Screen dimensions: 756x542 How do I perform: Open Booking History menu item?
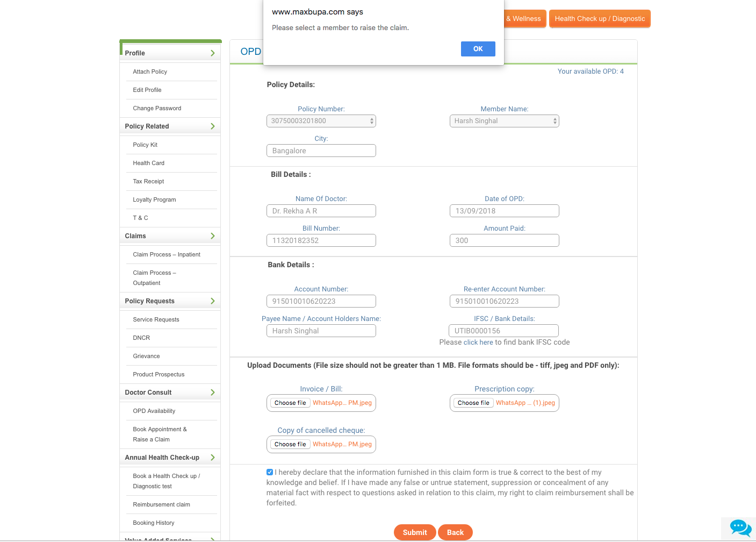coord(154,523)
